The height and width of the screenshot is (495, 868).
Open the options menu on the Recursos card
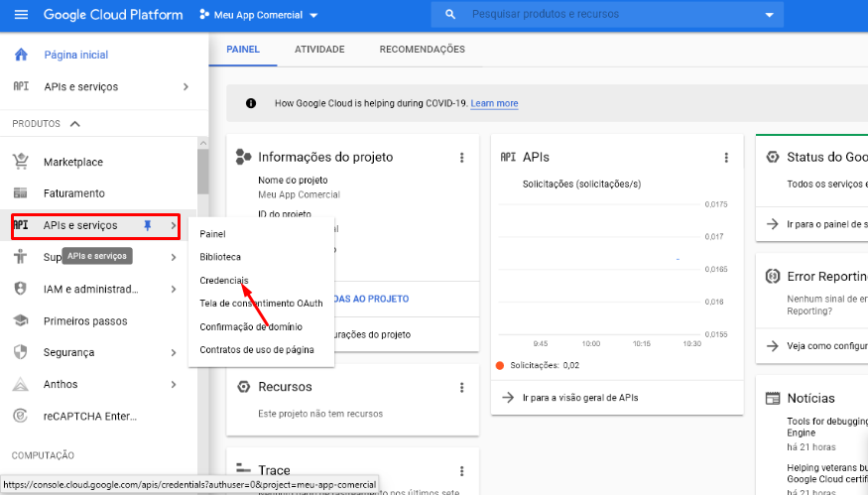coord(461,388)
